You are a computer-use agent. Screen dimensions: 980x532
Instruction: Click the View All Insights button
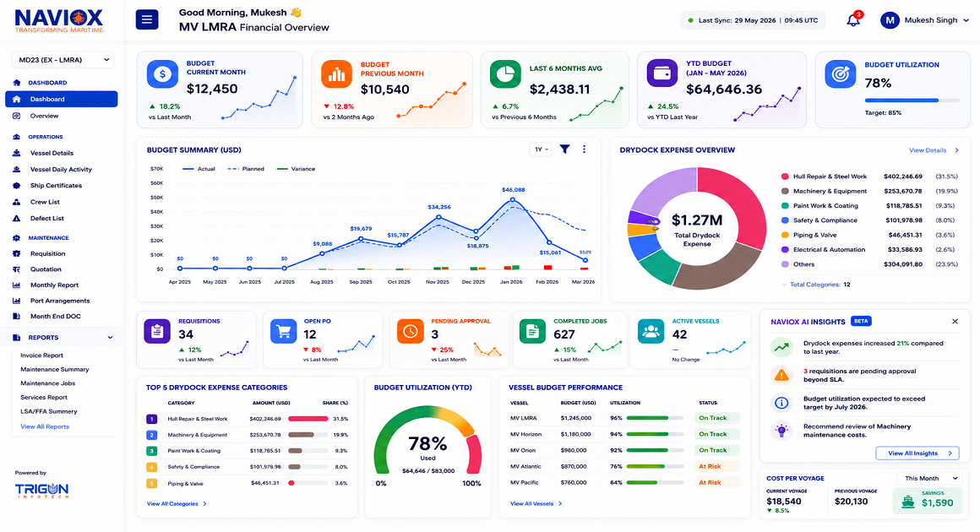point(917,453)
